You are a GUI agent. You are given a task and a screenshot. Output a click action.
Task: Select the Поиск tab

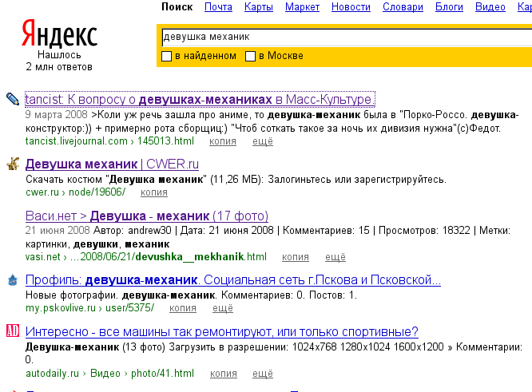[x=177, y=6]
